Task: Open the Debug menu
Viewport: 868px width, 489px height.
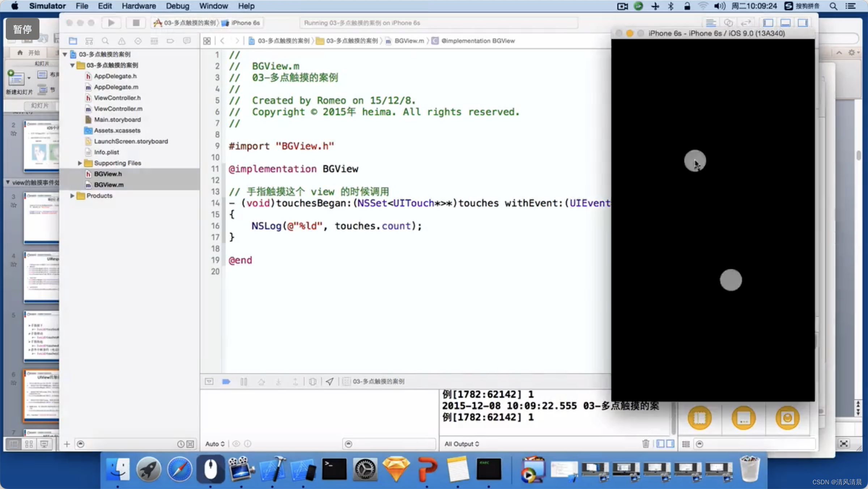Action: pyautogui.click(x=177, y=6)
